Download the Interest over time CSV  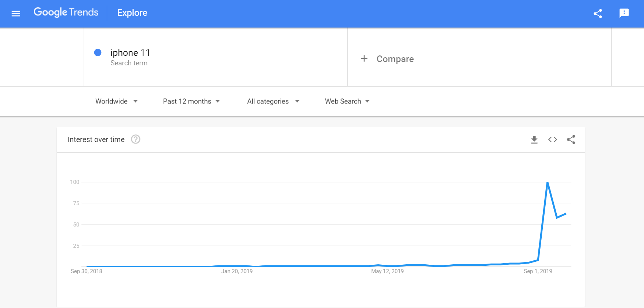click(x=534, y=139)
